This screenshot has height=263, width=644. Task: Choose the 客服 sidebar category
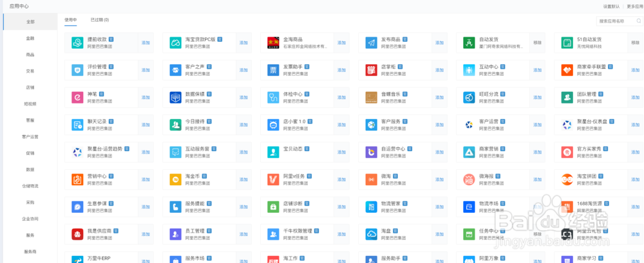pyautogui.click(x=30, y=120)
